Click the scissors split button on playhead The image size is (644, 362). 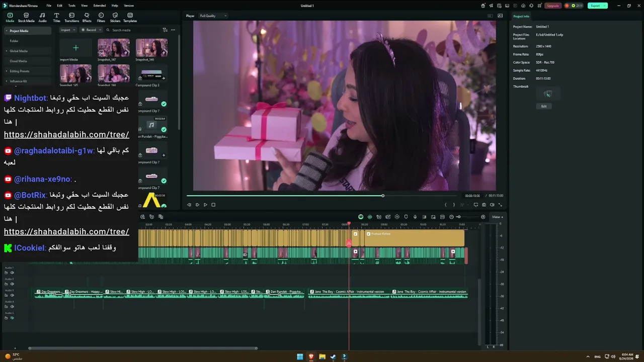349,243
